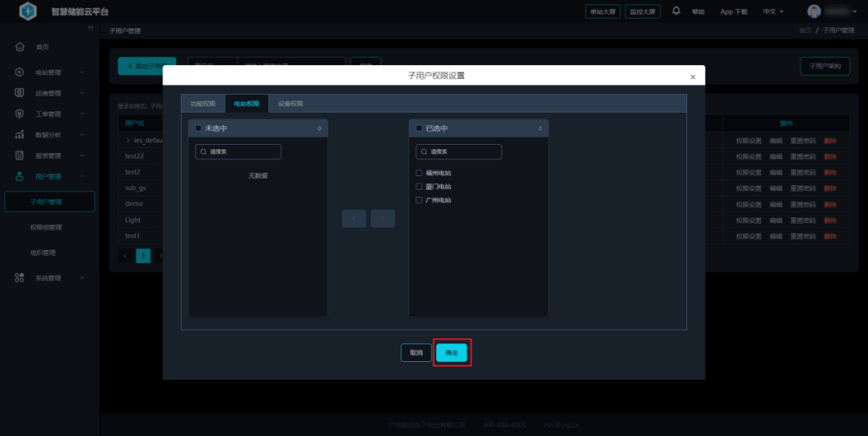
Task: Click the 用户管理 person icon
Action: 19,176
